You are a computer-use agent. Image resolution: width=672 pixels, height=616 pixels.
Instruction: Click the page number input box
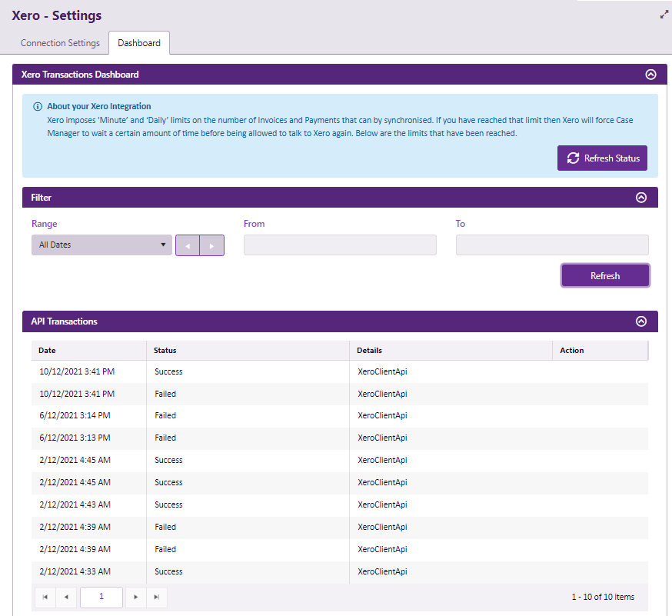tap(101, 597)
